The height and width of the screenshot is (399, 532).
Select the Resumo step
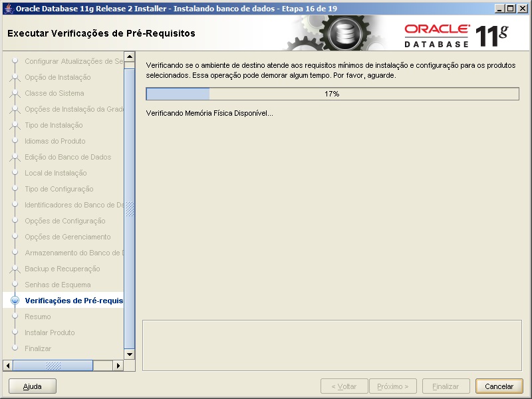[x=38, y=317]
